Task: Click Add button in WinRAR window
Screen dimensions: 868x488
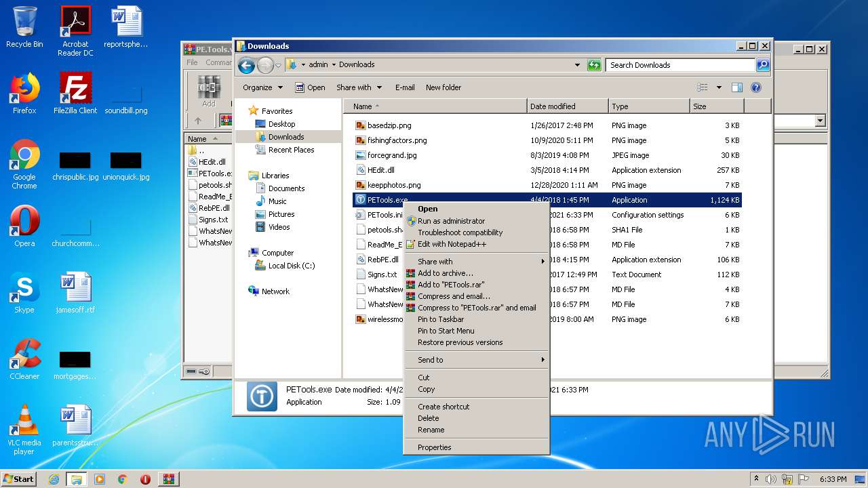Action: [209, 91]
